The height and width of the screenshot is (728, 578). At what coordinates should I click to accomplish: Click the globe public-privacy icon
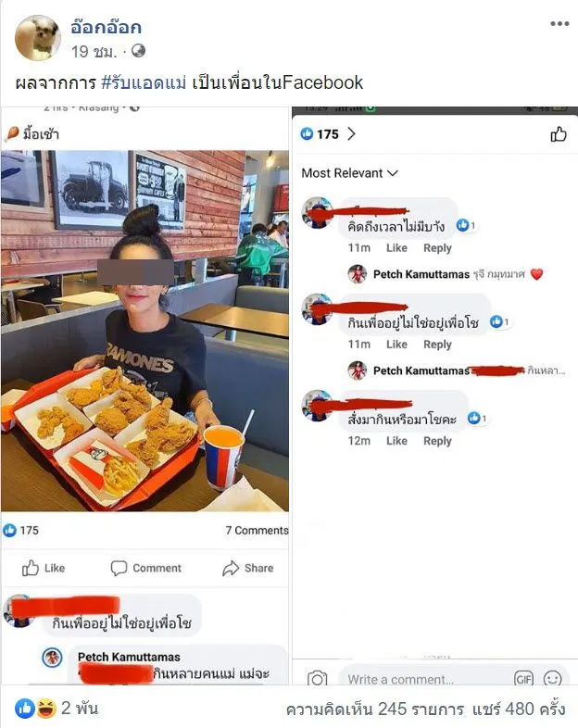138,51
